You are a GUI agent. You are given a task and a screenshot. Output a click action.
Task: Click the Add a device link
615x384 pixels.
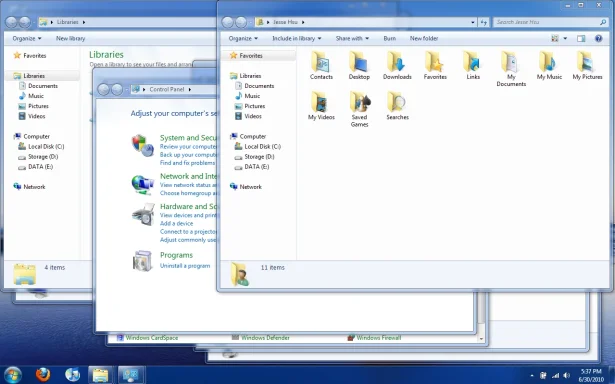click(x=176, y=223)
